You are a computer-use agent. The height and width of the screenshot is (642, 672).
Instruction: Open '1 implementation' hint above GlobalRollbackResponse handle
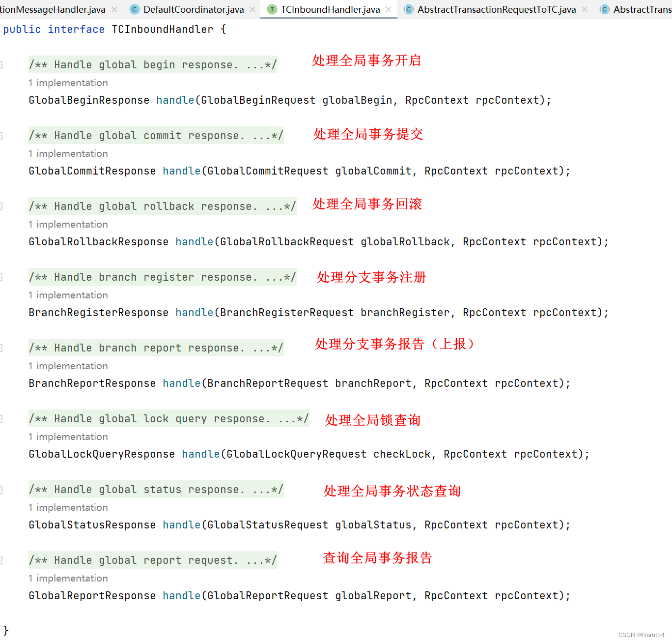(x=68, y=224)
